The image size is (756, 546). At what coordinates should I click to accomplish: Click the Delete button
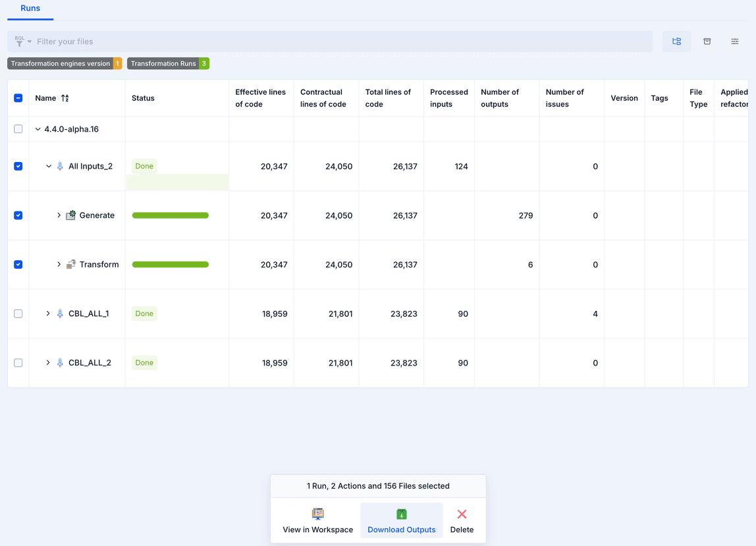[x=462, y=530]
